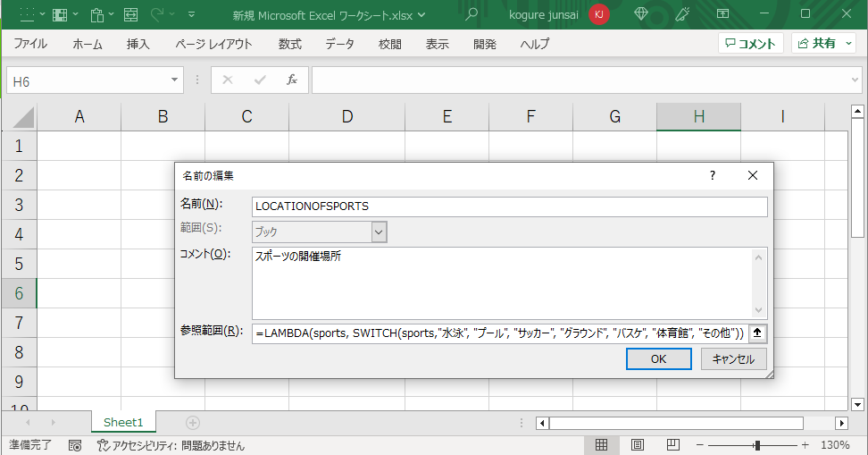Viewport: 868px width, 455px height.
Task: Click the 参照範囲 field with the LAMBDA formula
Action: (500, 333)
